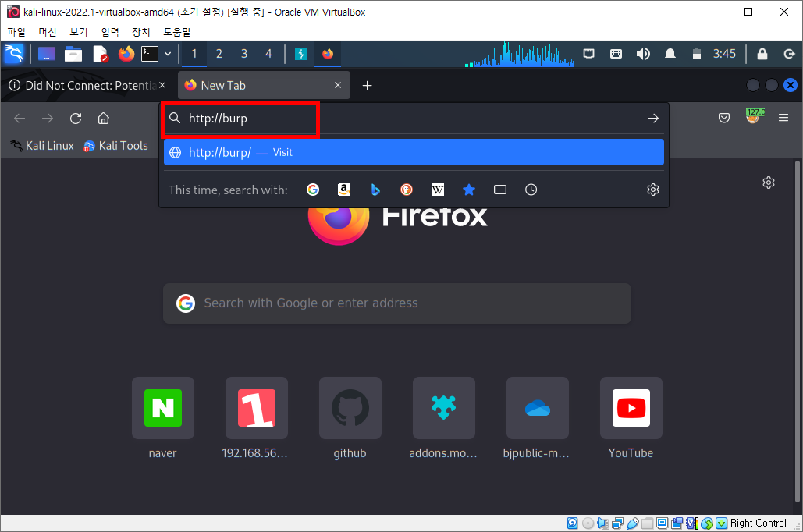Open the log out panel icon
This screenshot has height=532, width=803.
pyautogui.click(x=789, y=54)
